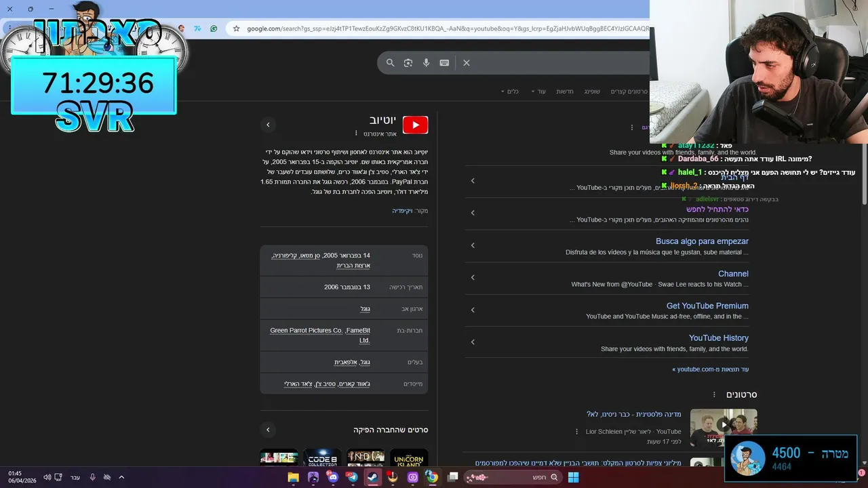Open Unicorn Island movie thumbnail
Image resolution: width=868 pixels, height=488 pixels.
coord(409,457)
